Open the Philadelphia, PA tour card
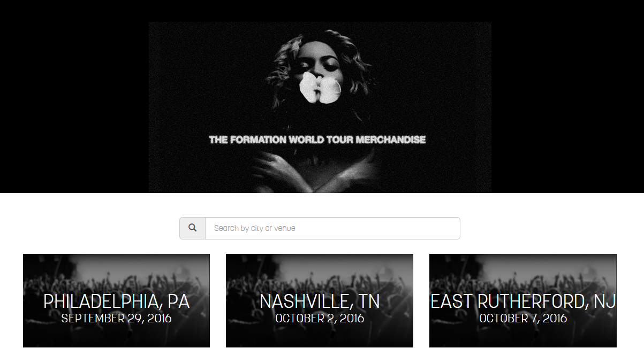The image size is (644, 348). 116,301
